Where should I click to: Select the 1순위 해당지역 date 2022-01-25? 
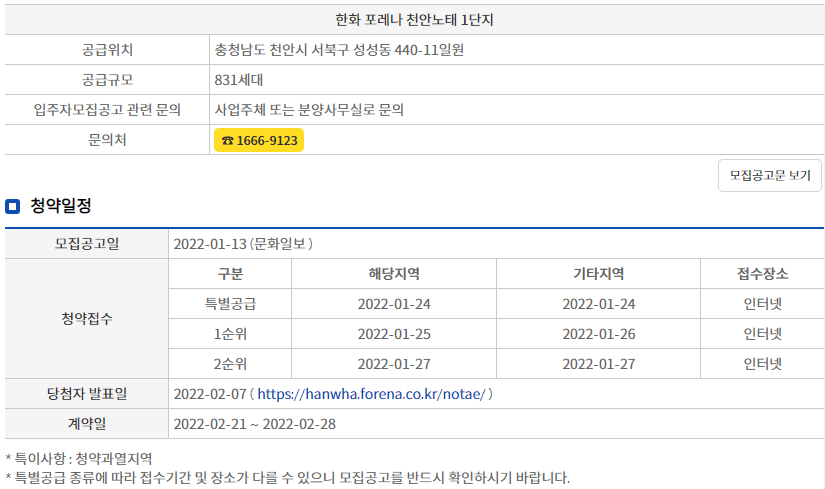click(x=394, y=334)
